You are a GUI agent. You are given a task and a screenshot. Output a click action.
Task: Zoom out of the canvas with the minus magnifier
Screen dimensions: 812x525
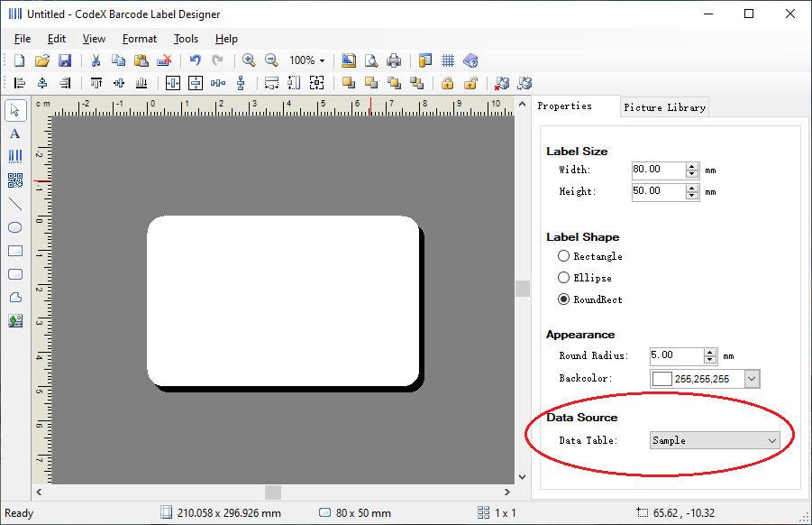271,60
